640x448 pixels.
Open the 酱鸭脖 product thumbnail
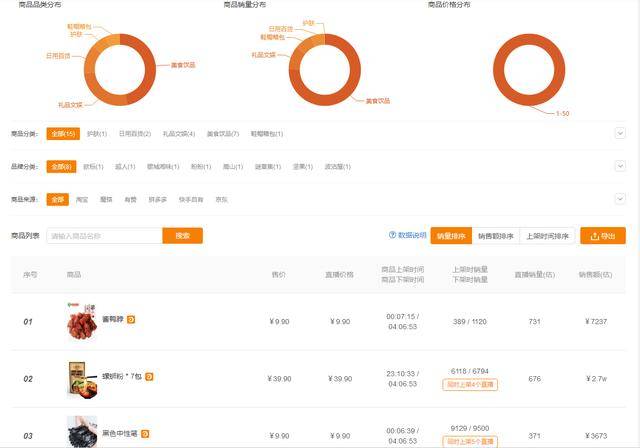(x=81, y=321)
